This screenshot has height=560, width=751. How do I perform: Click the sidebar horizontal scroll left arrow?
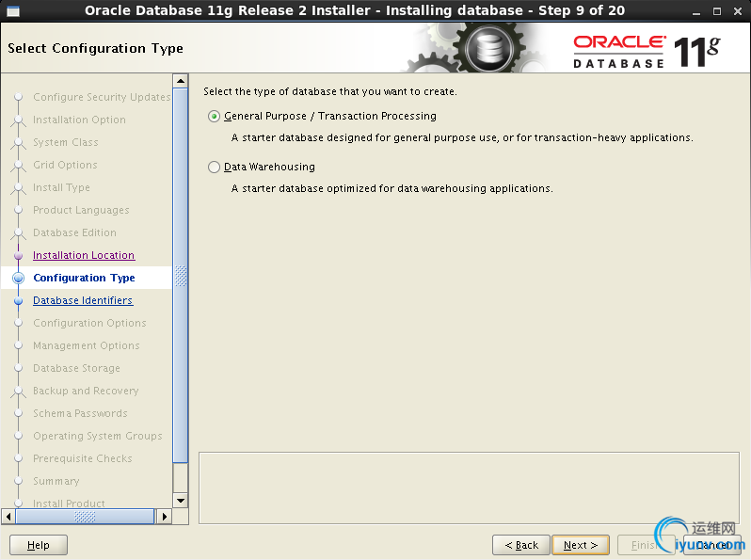(8, 517)
